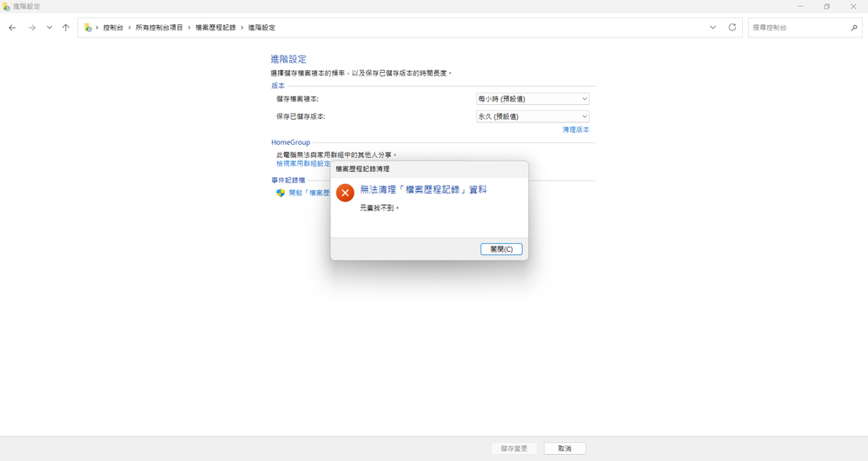Minimize the 進階設定 window
The height and width of the screenshot is (461, 868).
coord(800,7)
